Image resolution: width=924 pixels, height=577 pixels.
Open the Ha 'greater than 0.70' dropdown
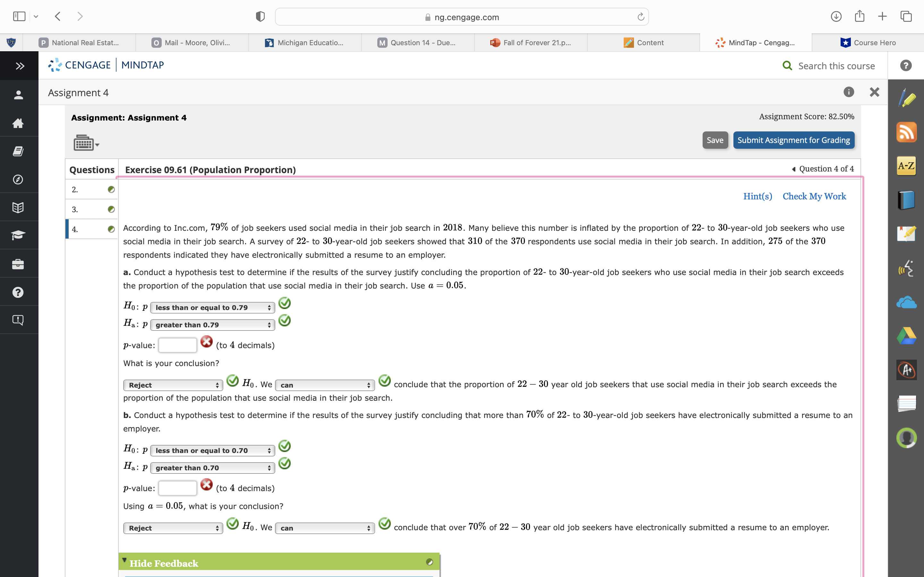pos(212,468)
